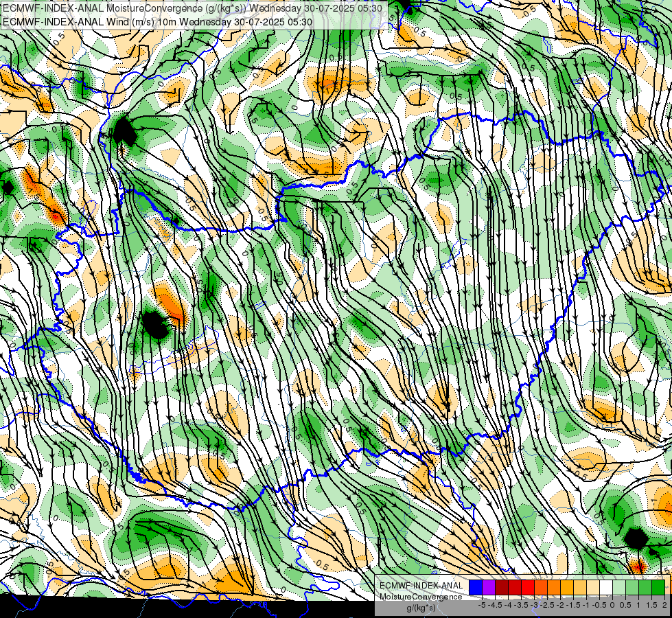Click the -3 tick label on legend scale
This screenshot has width=672, height=618.
(535, 605)
